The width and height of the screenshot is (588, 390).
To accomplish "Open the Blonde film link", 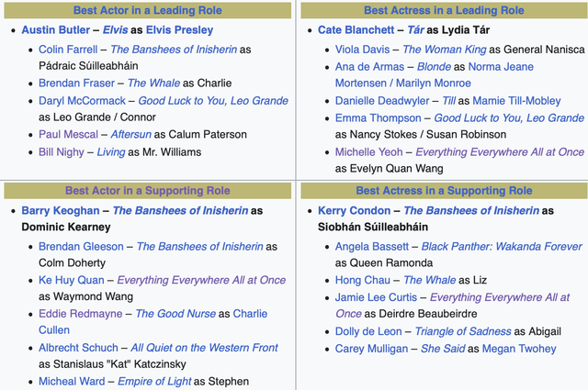I will (x=434, y=67).
